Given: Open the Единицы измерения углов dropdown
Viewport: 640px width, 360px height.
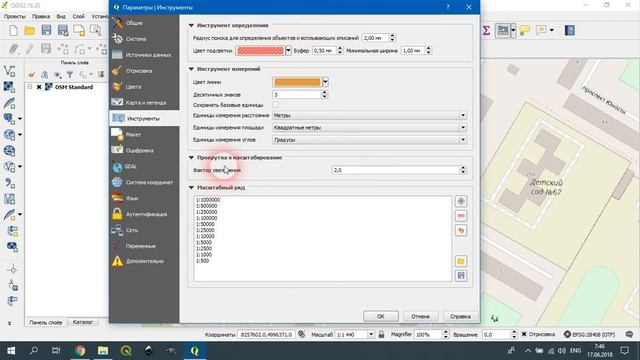Looking at the screenshot, I should (369, 140).
